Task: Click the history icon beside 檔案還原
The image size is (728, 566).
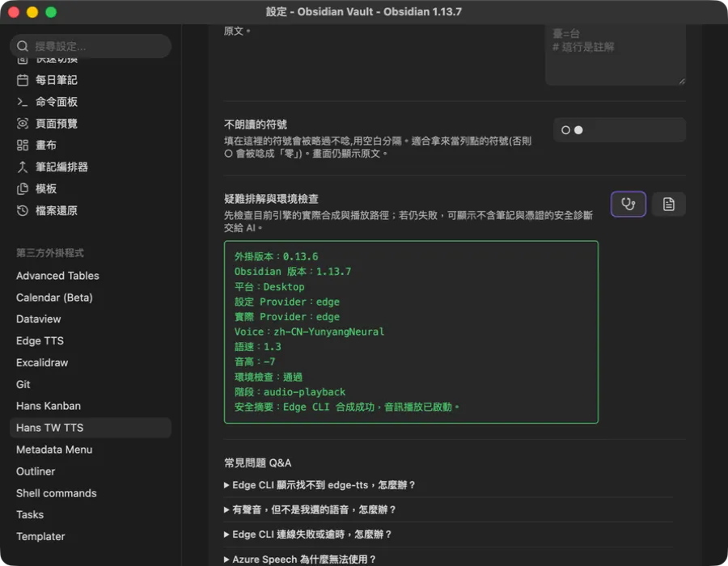Action: [x=23, y=210]
